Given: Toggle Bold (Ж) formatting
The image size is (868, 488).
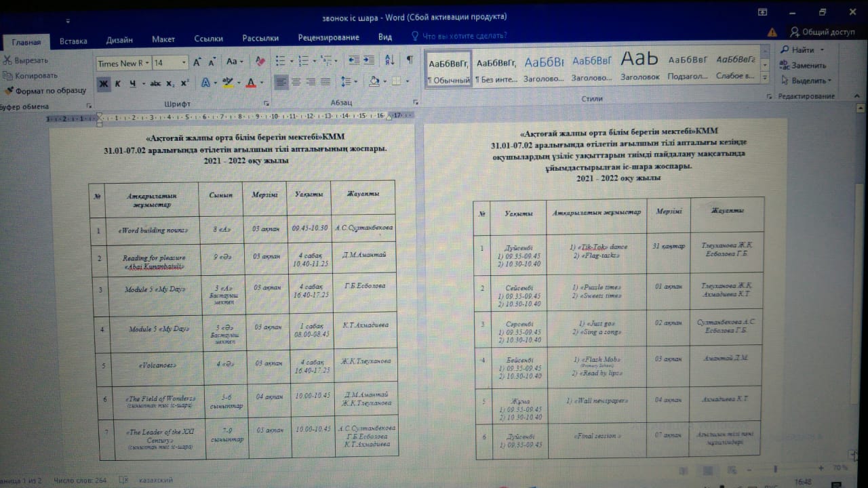Looking at the screenshot, I should [103, 83].
